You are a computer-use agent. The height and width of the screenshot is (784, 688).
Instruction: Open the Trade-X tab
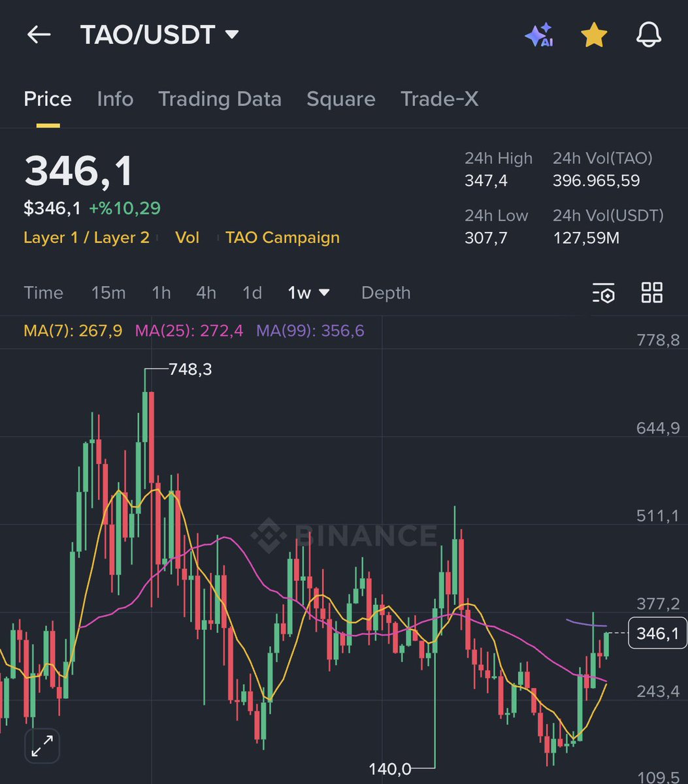point(439,99)
